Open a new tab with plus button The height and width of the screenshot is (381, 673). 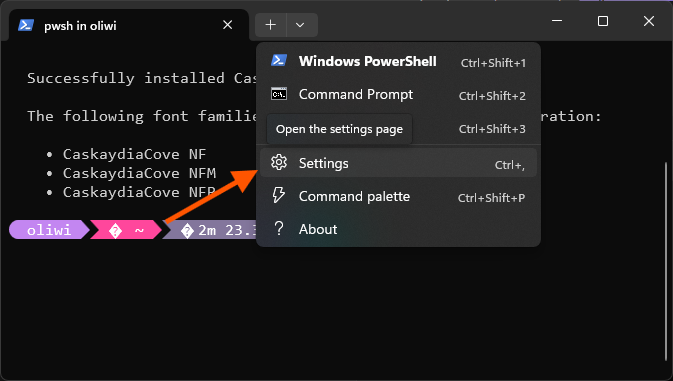point(270,25)
